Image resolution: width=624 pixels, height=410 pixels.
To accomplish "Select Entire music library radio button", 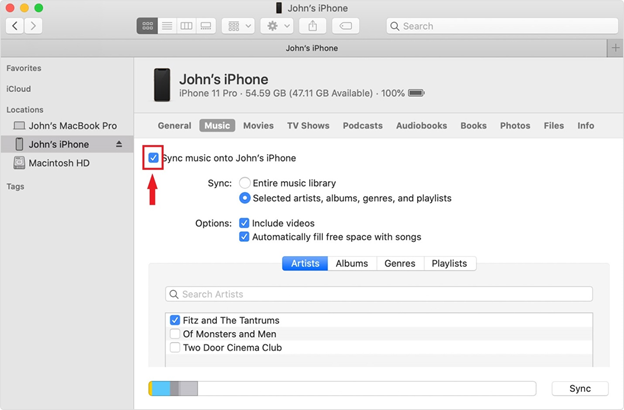I will [245, 183].
